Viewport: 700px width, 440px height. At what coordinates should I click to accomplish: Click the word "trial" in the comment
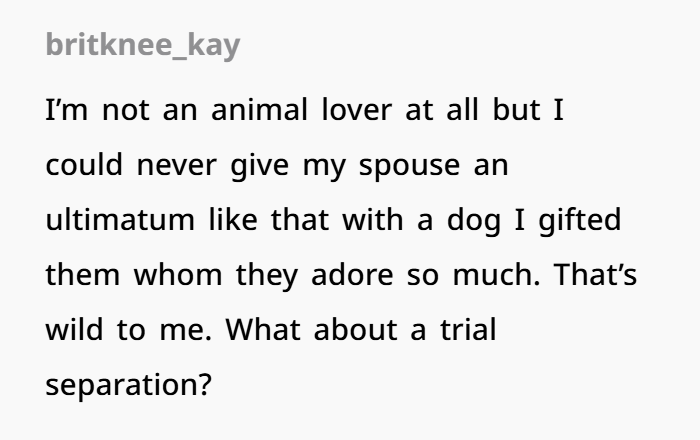coord(468,329)
